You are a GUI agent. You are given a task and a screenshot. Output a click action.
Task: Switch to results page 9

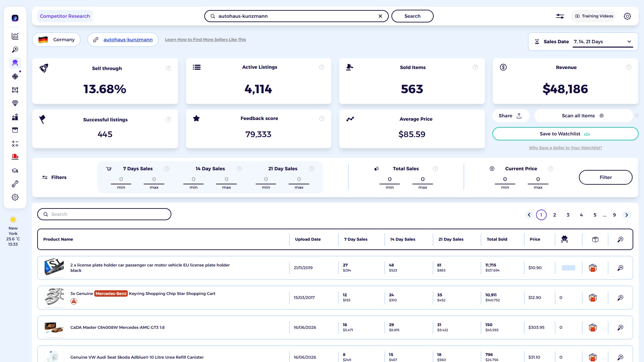point(614,215)
